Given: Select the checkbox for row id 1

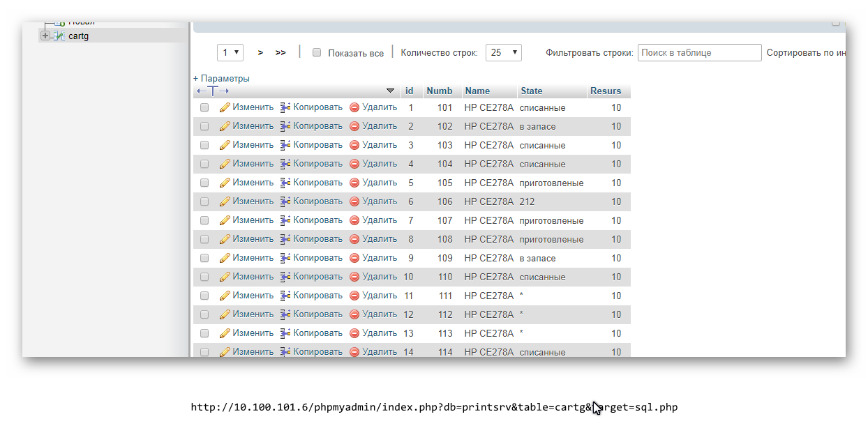Looking at the screenshot, I should (204, 107).
